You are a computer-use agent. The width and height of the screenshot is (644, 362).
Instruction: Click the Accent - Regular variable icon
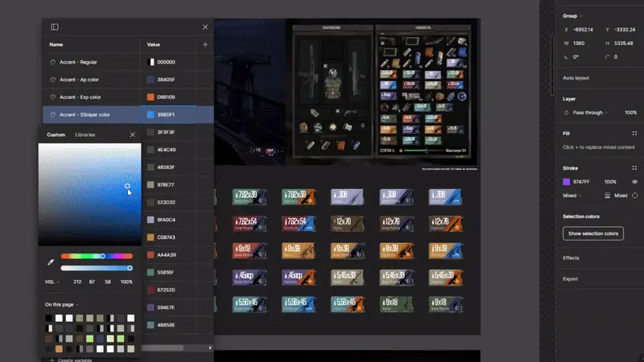53,62
